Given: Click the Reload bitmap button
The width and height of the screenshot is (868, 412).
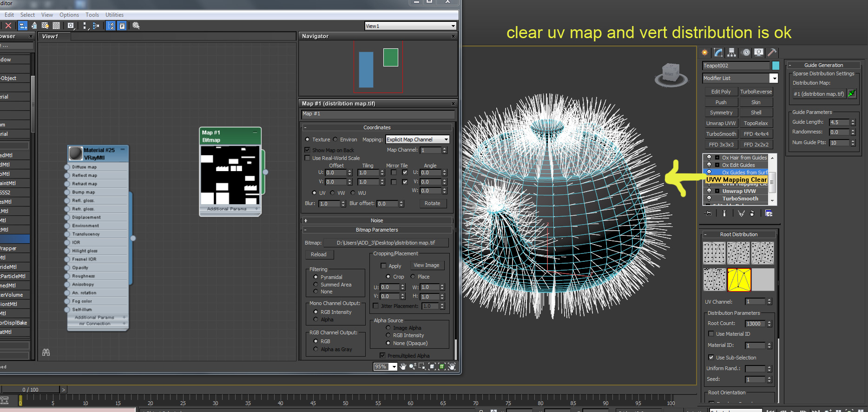Looking at the screenshot, I should [x=319, y=254].
